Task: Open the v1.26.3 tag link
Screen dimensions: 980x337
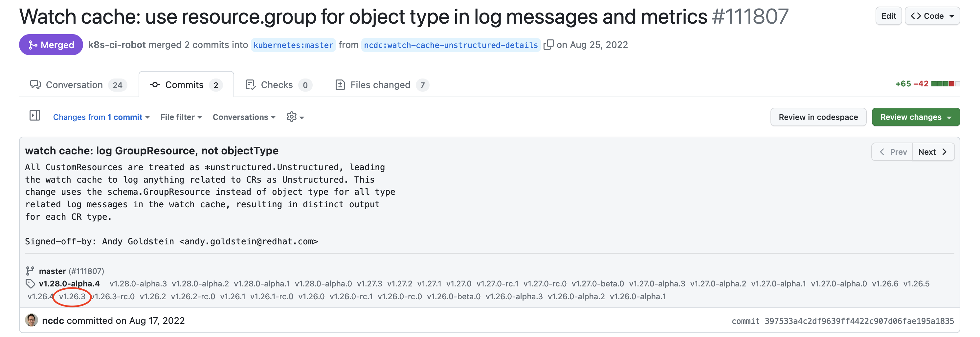Action: coord(72,297)
